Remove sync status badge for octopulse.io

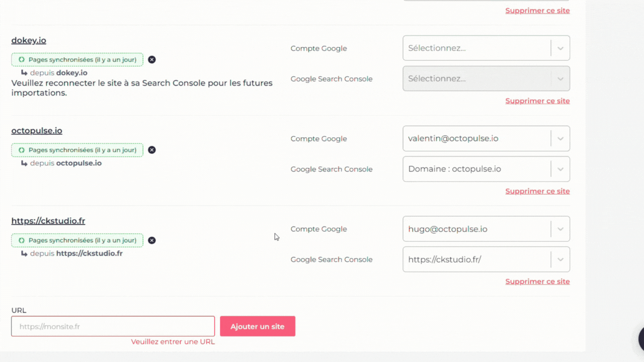point(152,150)
